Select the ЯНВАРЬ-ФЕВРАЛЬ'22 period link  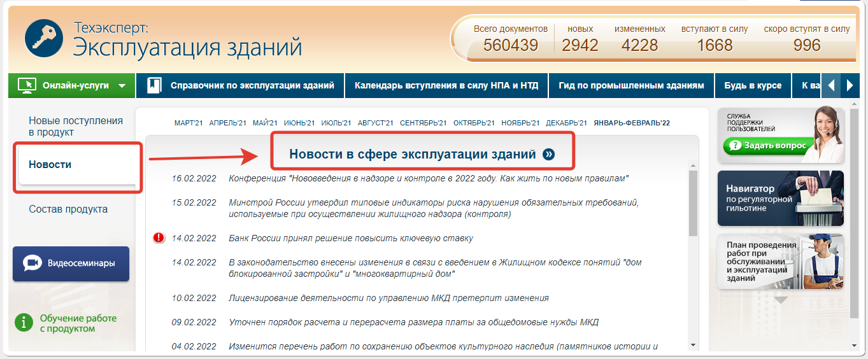click(632, 123)
